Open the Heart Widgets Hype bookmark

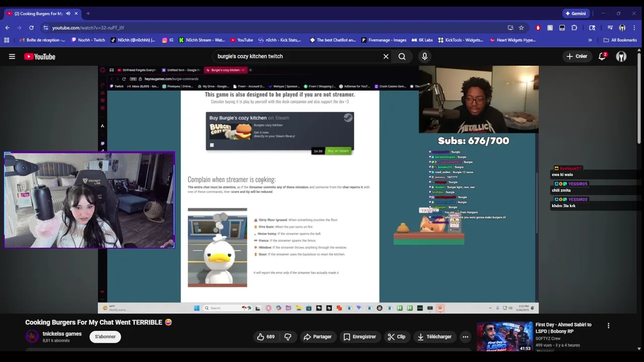coord(512,40)
